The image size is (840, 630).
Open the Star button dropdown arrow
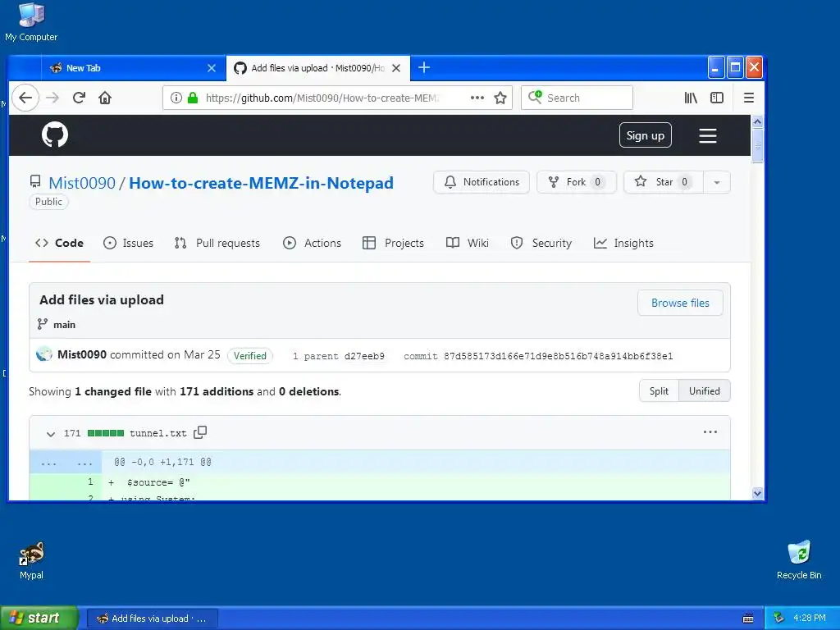(x=717, y=182)
